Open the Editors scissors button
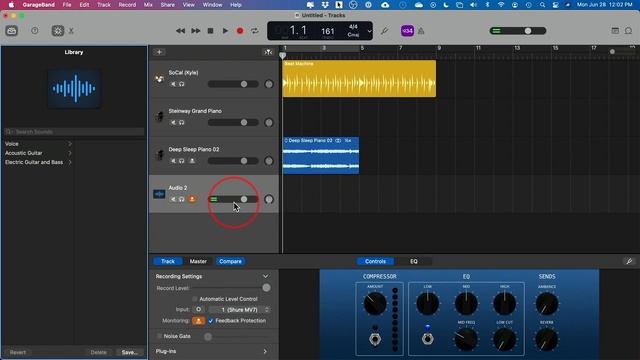Image resolution: width=640 pixels, height=360 pixels. (71, 31)
